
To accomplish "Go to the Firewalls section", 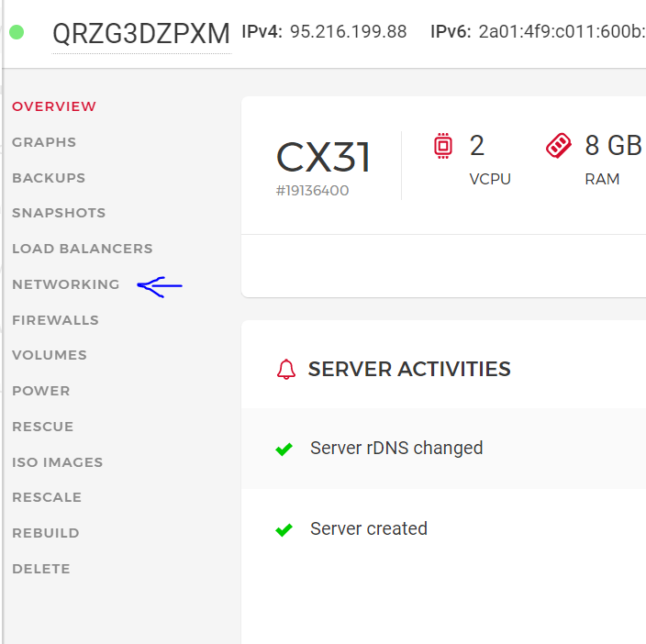I will point(56,320).
